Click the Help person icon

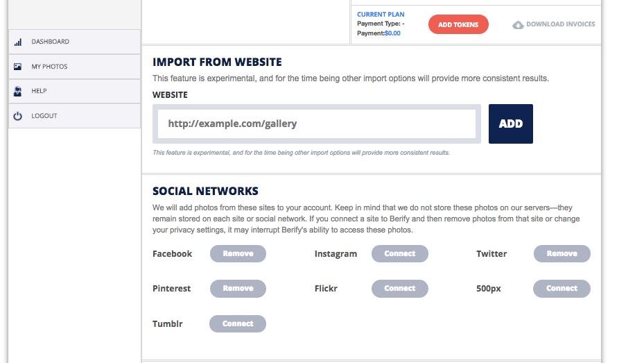click(17, 91)
